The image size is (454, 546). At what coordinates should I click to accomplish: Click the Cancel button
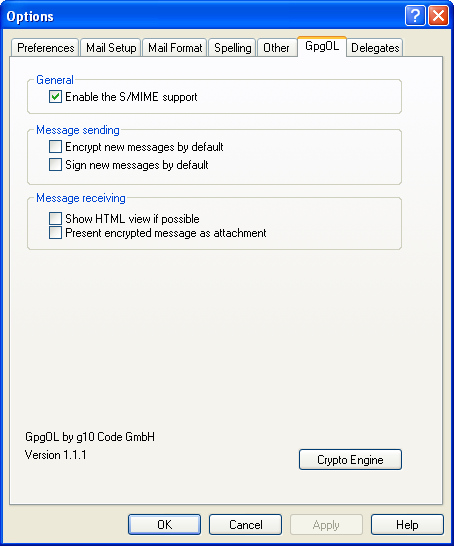245,524
